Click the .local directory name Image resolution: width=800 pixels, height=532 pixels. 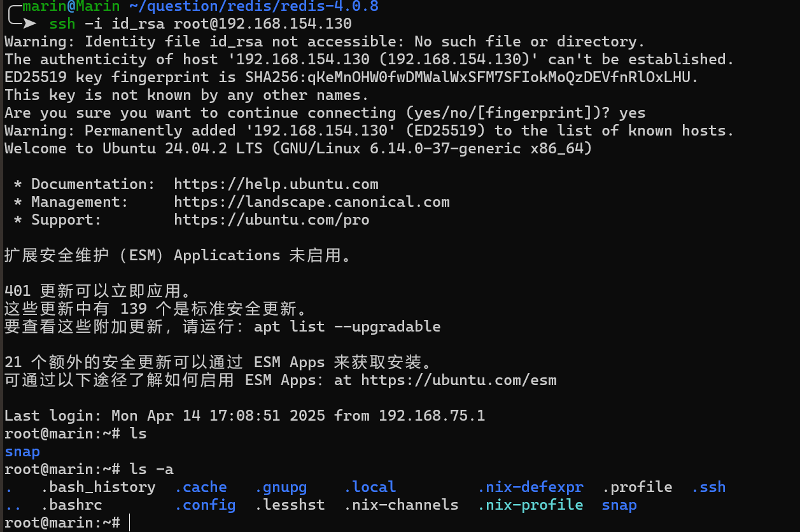370,487
